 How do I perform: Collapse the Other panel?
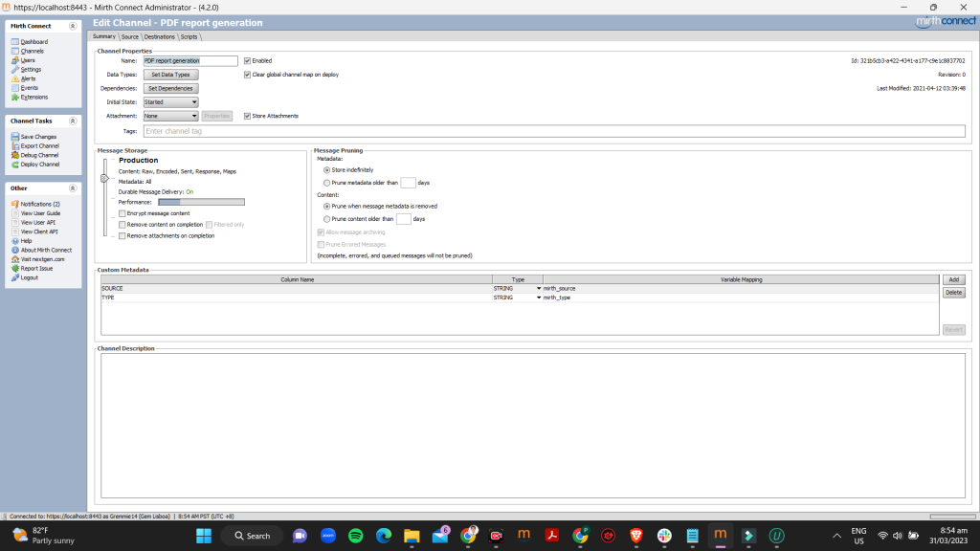tap(73, 188)
